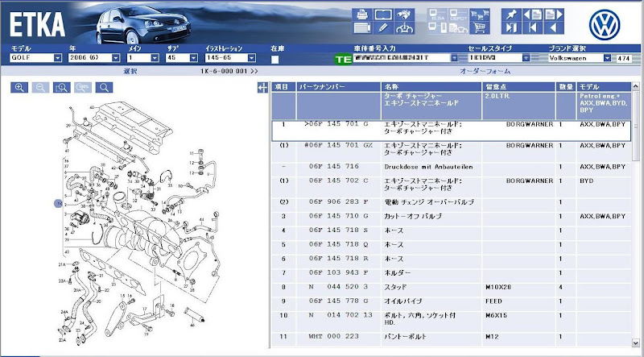644x357 pixels.
Task: Open the ELSA link icon
Action: tap(437, 15)
